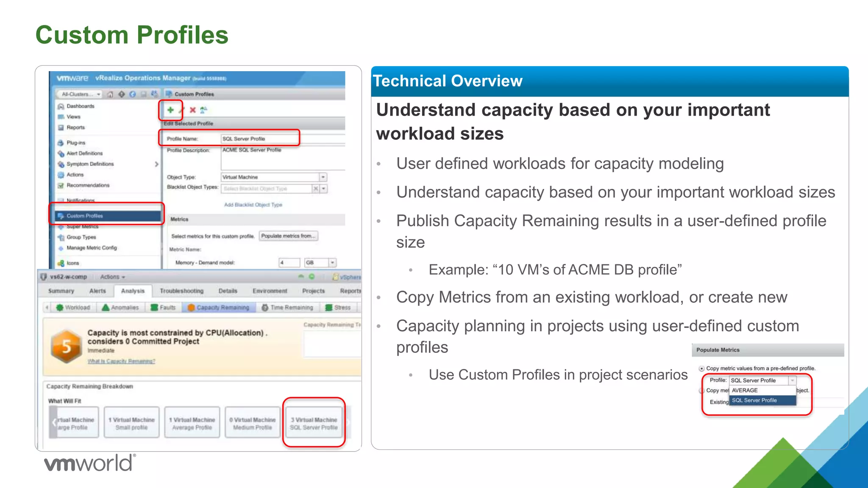Open the Faults analysis badge tab
The image size is (868, 488).
coord(163,308)
